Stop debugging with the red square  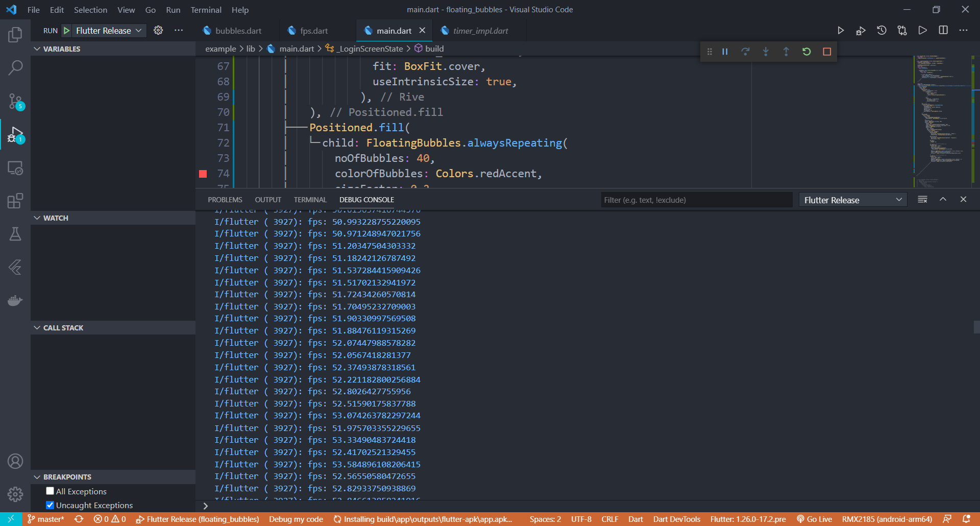pyautogui.click(x=827, y=52)
